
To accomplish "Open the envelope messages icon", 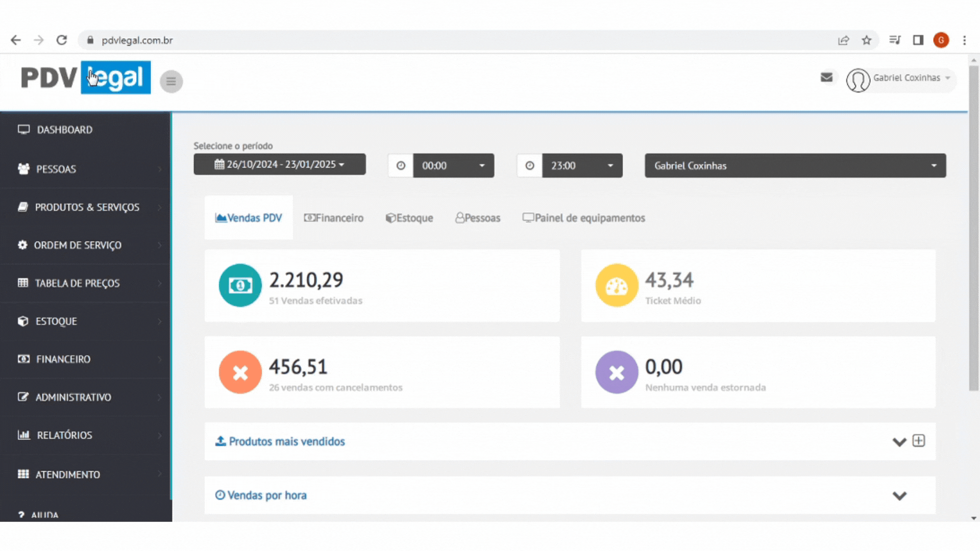I will pos(826,78).
